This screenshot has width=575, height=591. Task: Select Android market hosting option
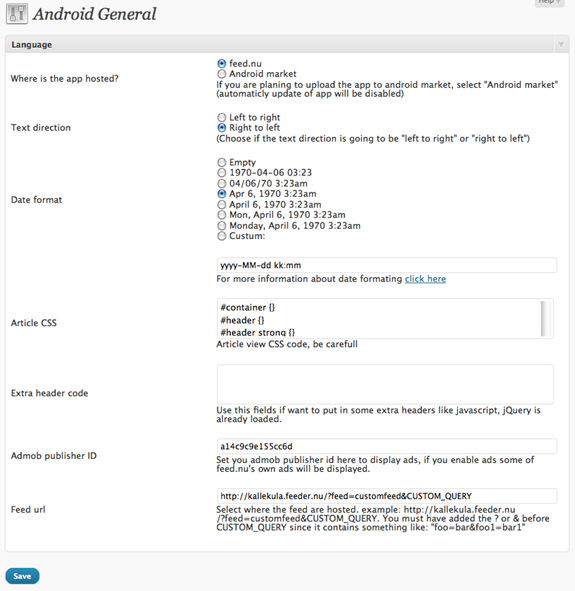point(222,74)
